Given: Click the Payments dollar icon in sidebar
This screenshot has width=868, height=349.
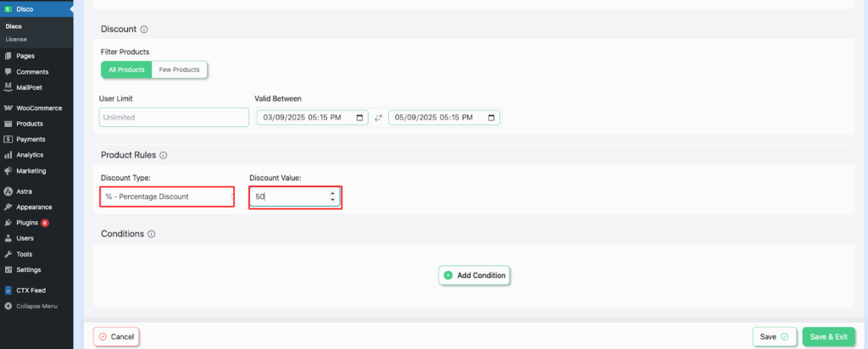Looking at the screenshot, I should click(8, 140).
